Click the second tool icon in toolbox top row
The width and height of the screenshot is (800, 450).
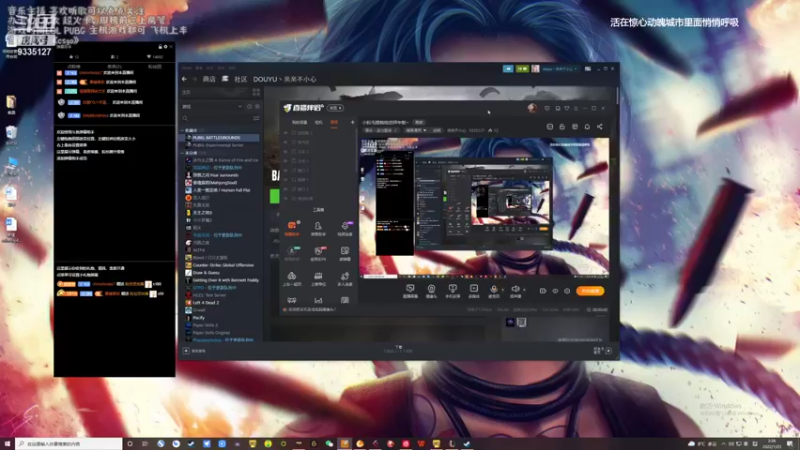tap(318, 228)
